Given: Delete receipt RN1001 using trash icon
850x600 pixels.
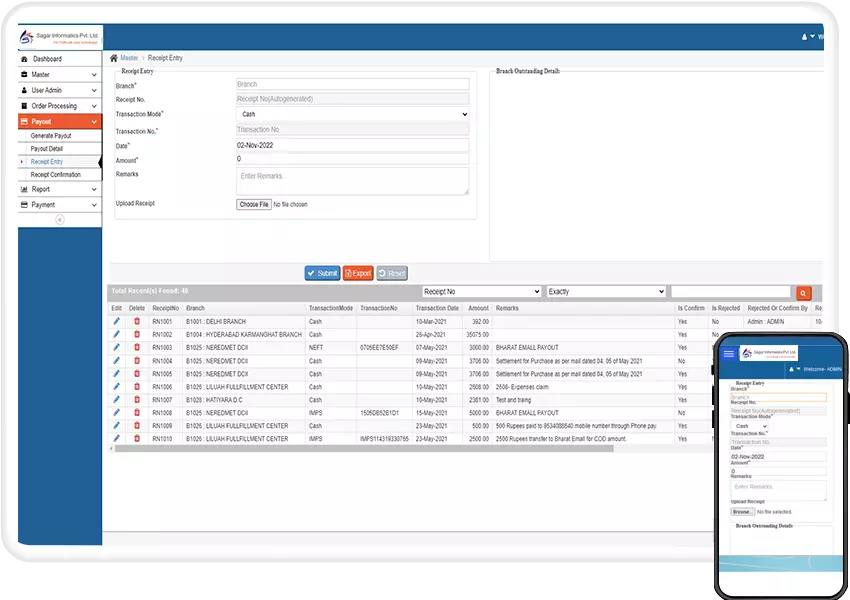Looking at the screenshot, I should [x=137, y=321].
